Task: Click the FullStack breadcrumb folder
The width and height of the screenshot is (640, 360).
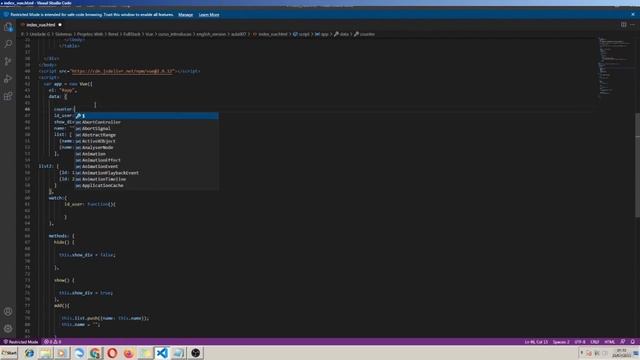Action: click(x=132, y=34)
